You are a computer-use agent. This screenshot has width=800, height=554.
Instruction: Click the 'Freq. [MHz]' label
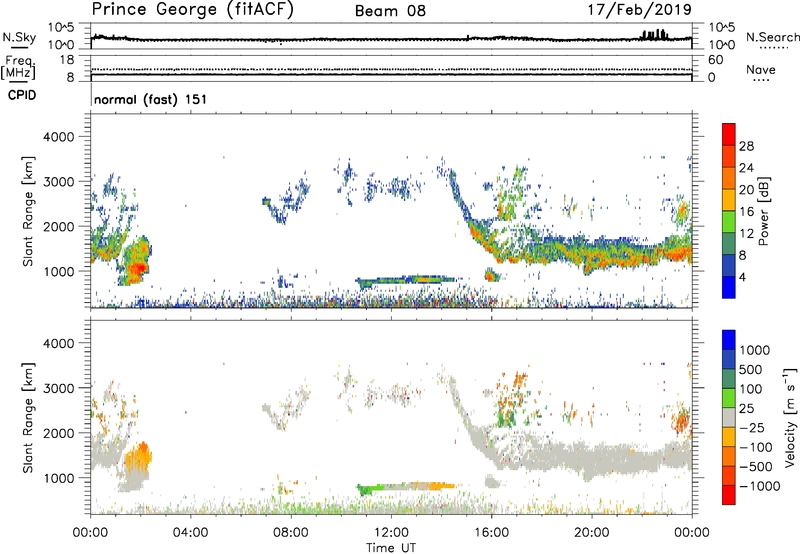click(x=19, y=68)
